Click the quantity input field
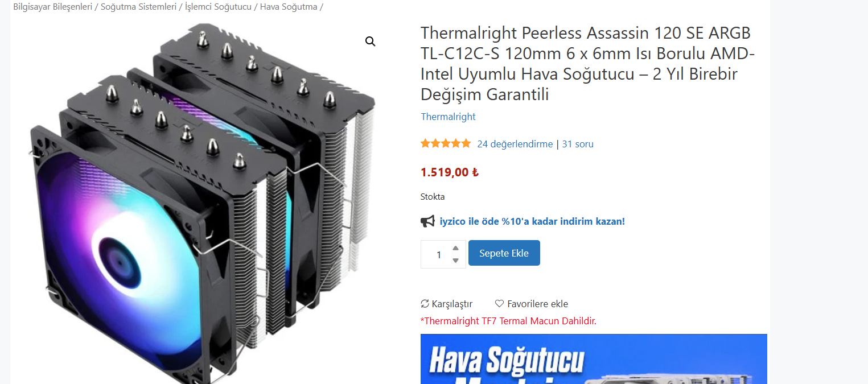Screen dimensions: 868x384 [438, 254]
